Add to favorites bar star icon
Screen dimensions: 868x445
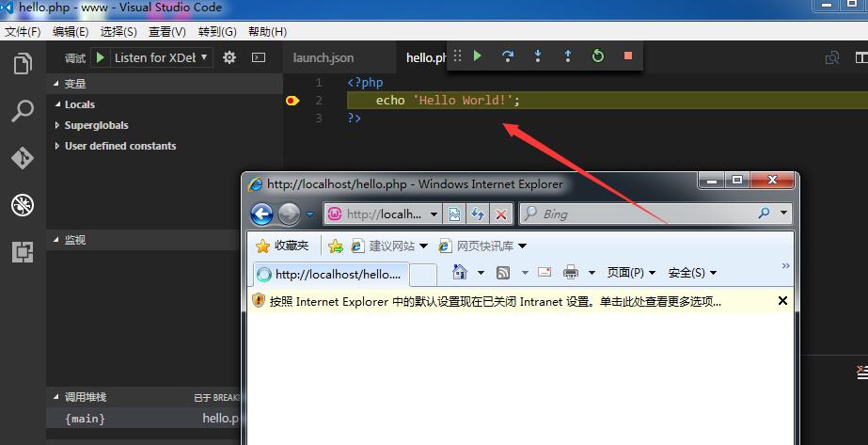pos(336,246)
